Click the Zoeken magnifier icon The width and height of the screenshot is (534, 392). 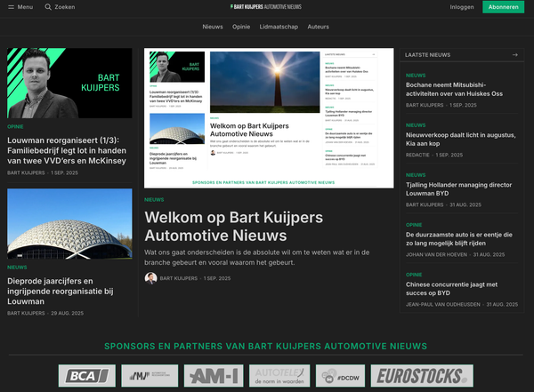pos(48,7)
